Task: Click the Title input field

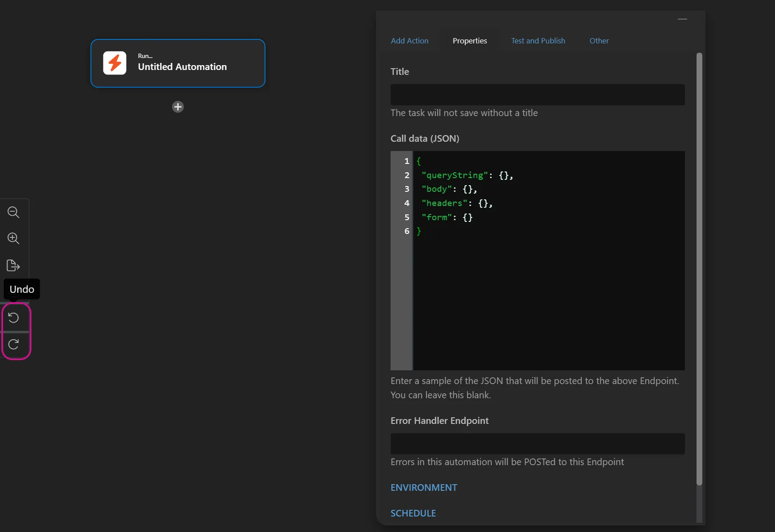Action: pyautogui.click(x=538, y=95)
